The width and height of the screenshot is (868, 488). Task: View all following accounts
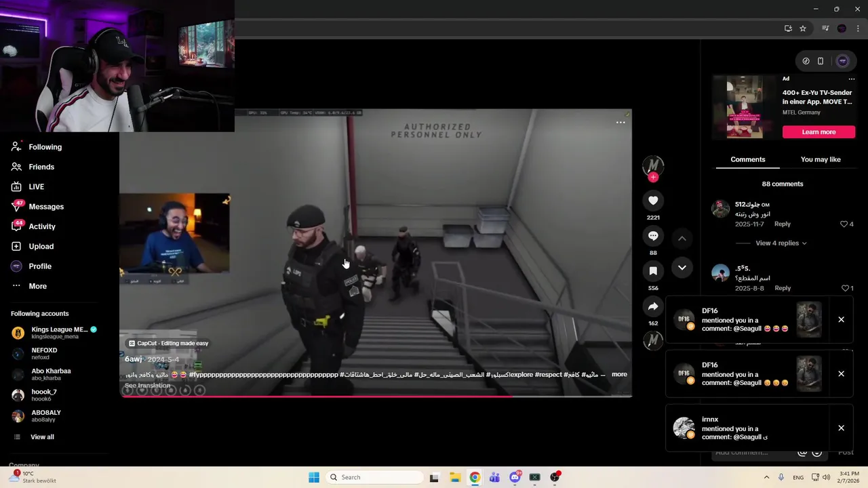34,437
